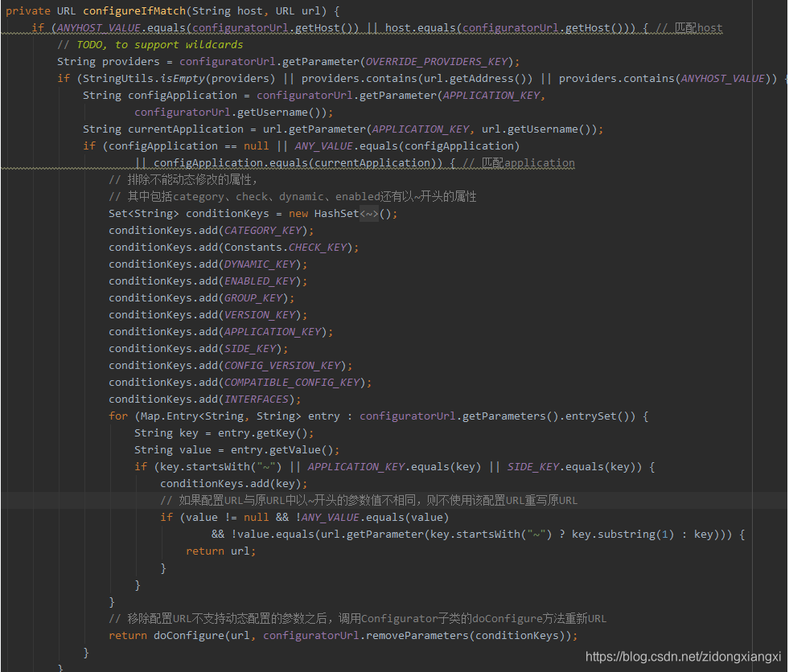Click the 'for' loop keyword
The width and height of the screenshot is (789, 672).
coord(118,416)
